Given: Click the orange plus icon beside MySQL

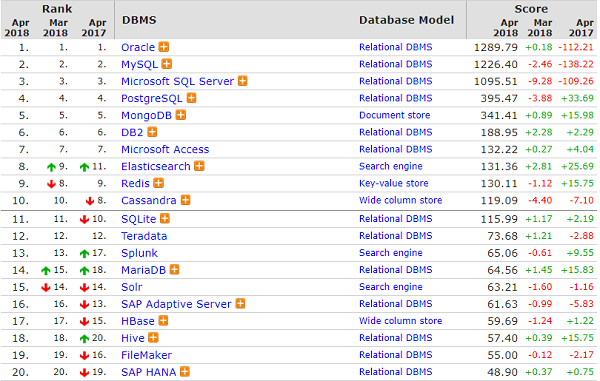Looking at the screenshot, I should [166, 64].
